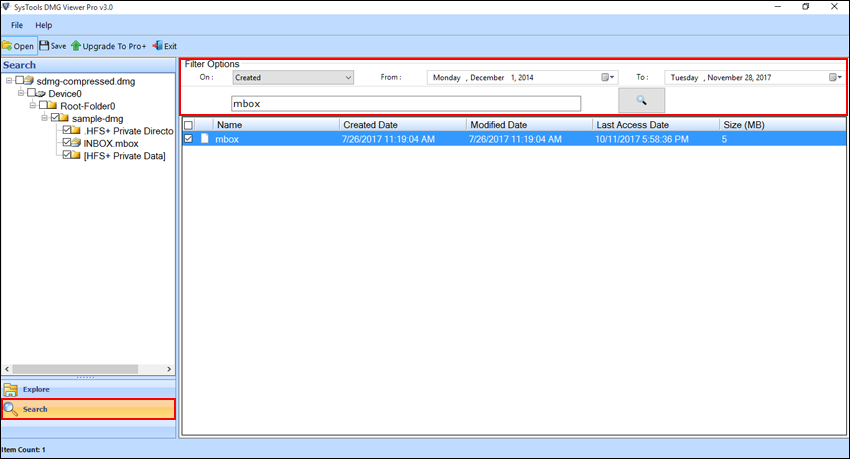This screenshot has width=850, height=459.
Task: Switch to the Search pane
Action: tap(88, 409)
